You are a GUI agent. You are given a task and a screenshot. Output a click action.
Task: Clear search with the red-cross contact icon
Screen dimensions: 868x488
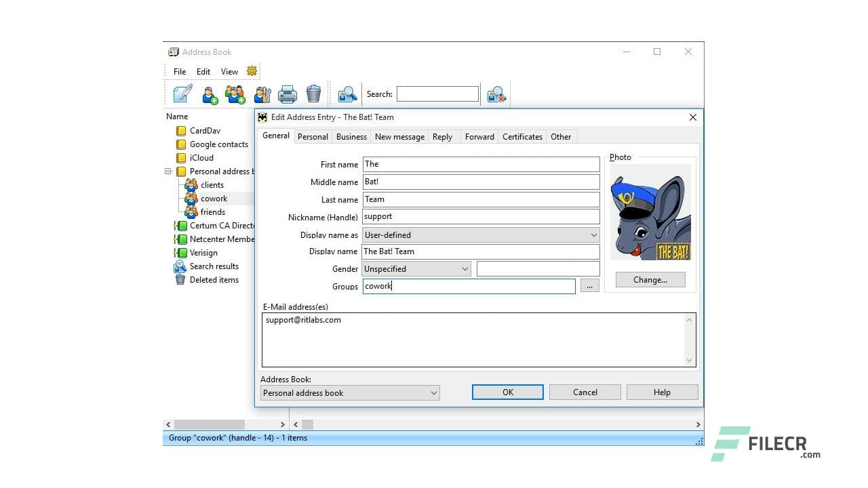pyautogui.click(x=496, y=94)
